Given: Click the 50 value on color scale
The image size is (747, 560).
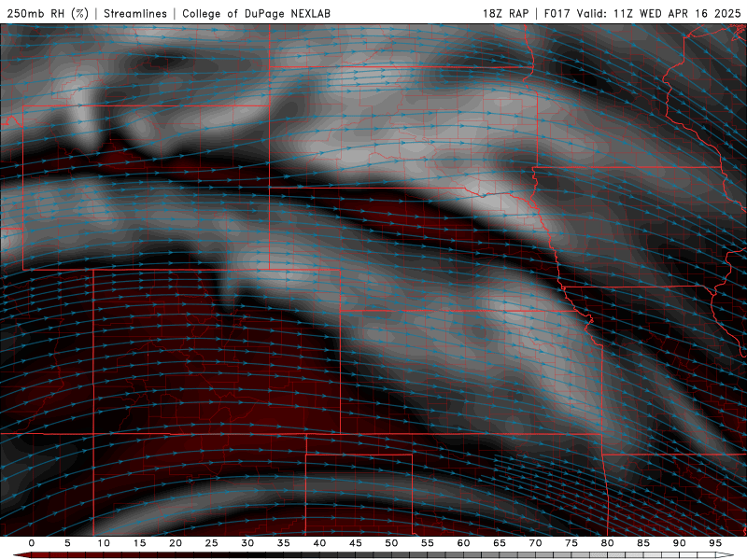Looking at the screenshot, I should point(391,543).
